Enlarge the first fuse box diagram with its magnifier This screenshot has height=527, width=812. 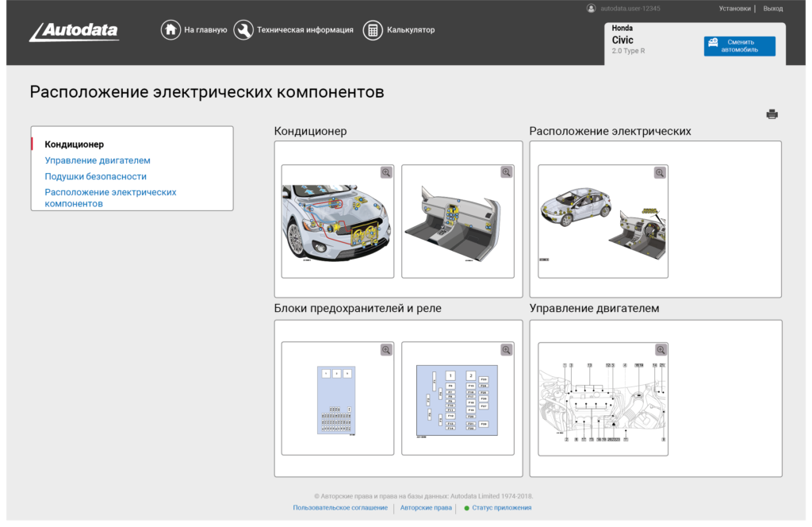(386, 349)
